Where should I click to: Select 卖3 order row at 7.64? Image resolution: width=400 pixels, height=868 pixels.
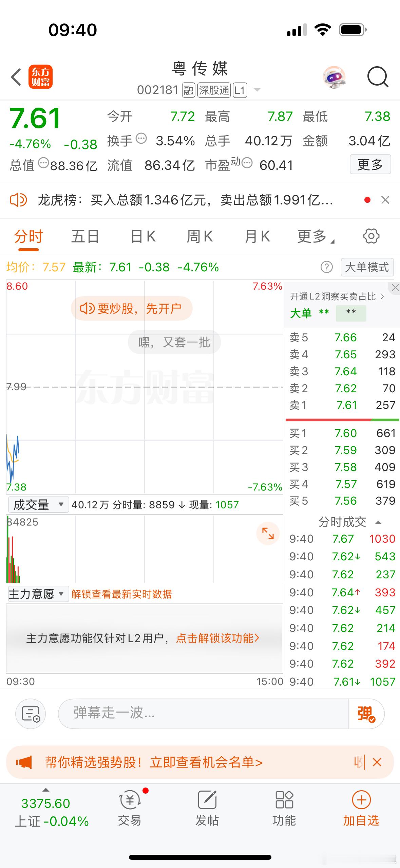click(342, 371)
